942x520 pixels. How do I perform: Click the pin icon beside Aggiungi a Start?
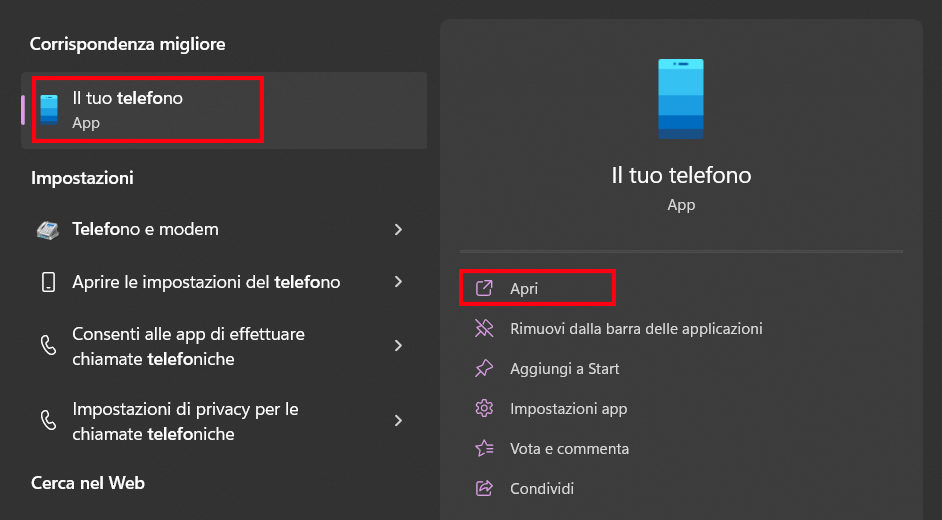(x=484, y=368)
